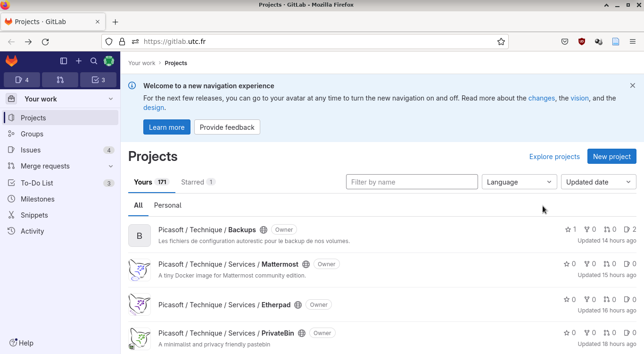Open assigned issues counter showing 4
The height and width of the screenshot is (354, 644).
point(22,80)
